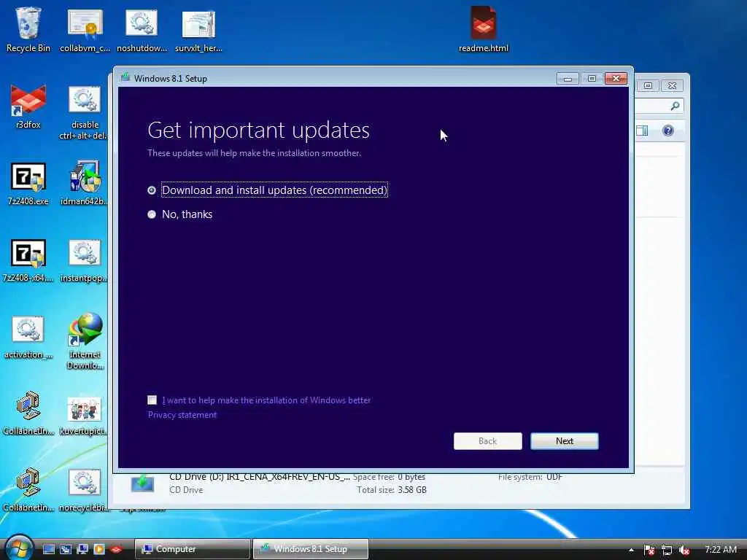Click the Next button
The width and height of the screenshot is (747, 560).
click(x=565, y=441)
